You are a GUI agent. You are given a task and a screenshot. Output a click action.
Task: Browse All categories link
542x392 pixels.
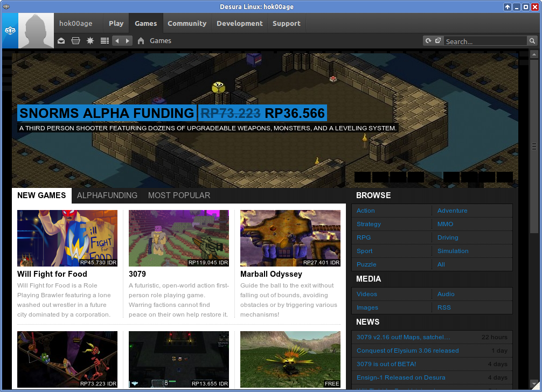coord(441,264)
